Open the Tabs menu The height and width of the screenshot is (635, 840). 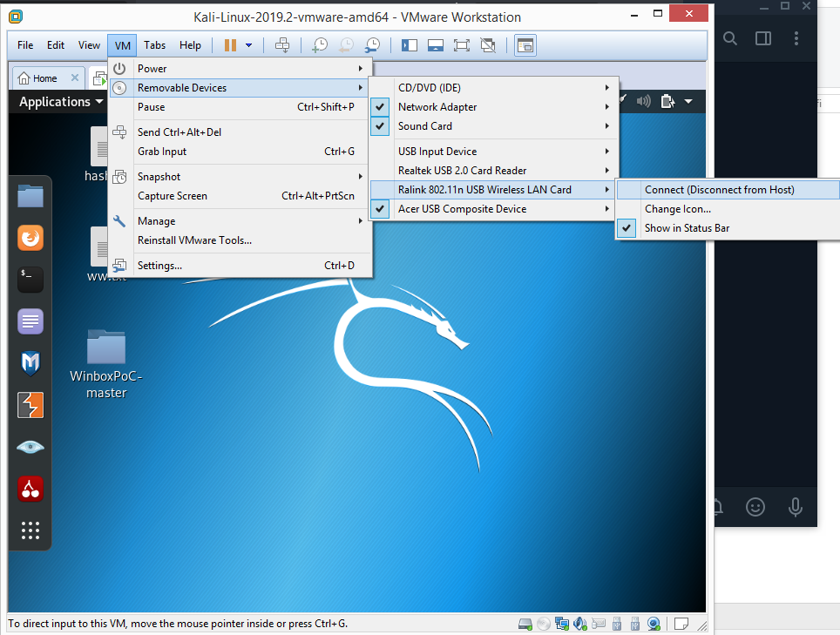click(x=154, y=45)
